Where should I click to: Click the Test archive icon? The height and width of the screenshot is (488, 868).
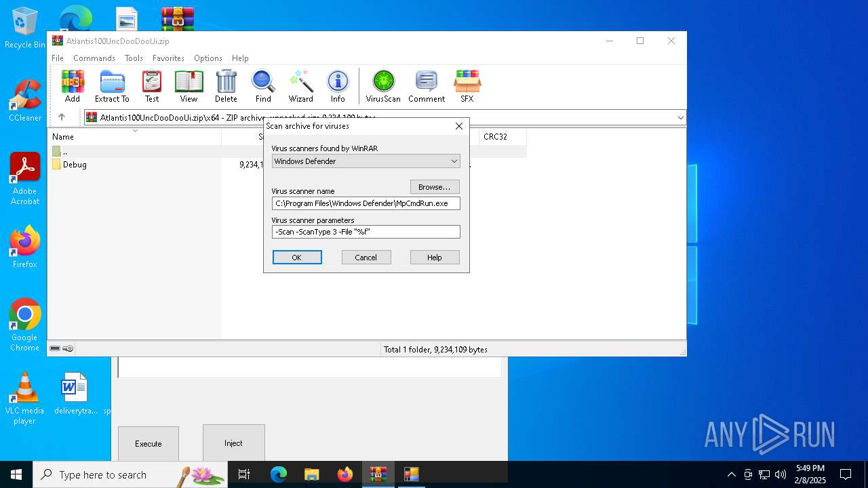(152, 86)
